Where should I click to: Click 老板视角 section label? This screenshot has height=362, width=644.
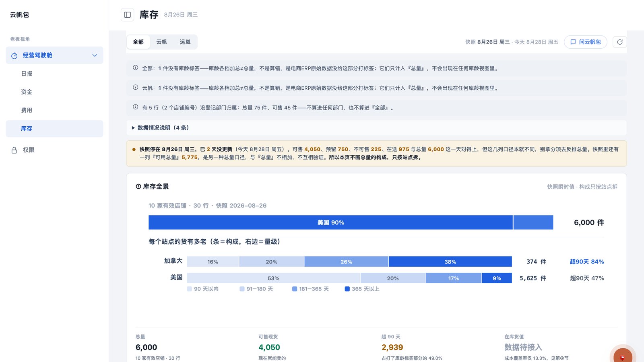pos(20,39)
